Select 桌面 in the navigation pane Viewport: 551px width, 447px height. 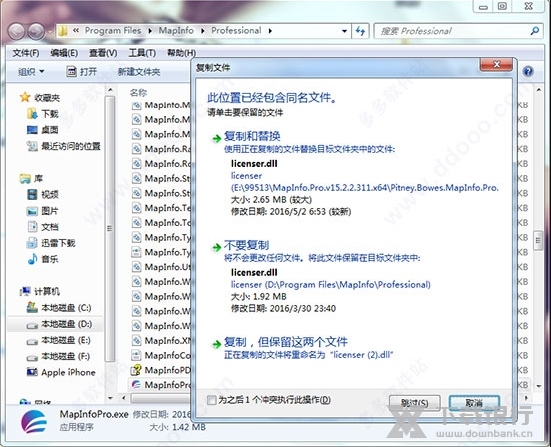[43, 130]
